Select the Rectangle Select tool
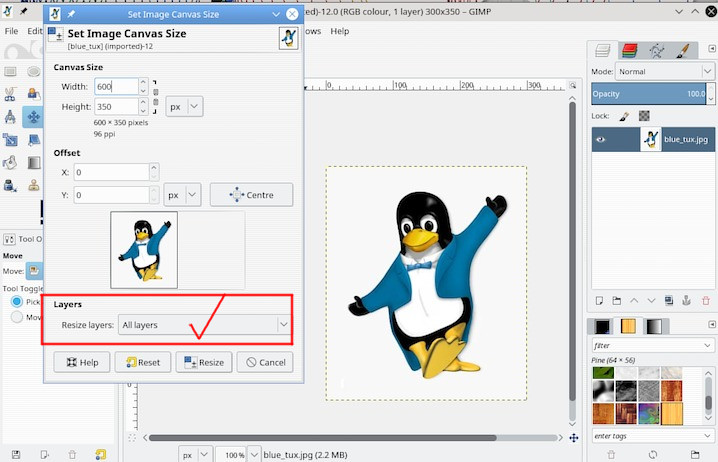The width and height of the screenshot is (718, 462). pyautogui.click(x=10, y=72)
